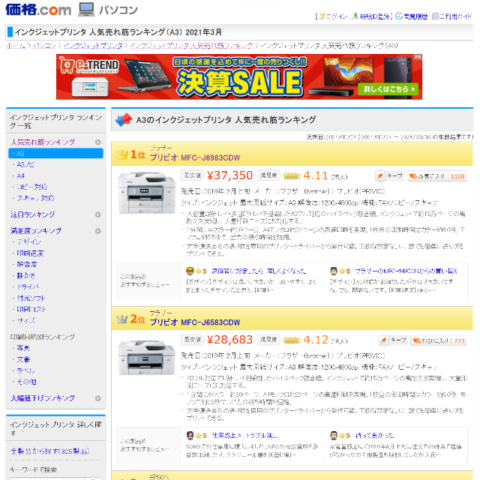Click キープ pin button for MFC-J6583CDW
The image size is (480, 480).
[x=394, y=340]
